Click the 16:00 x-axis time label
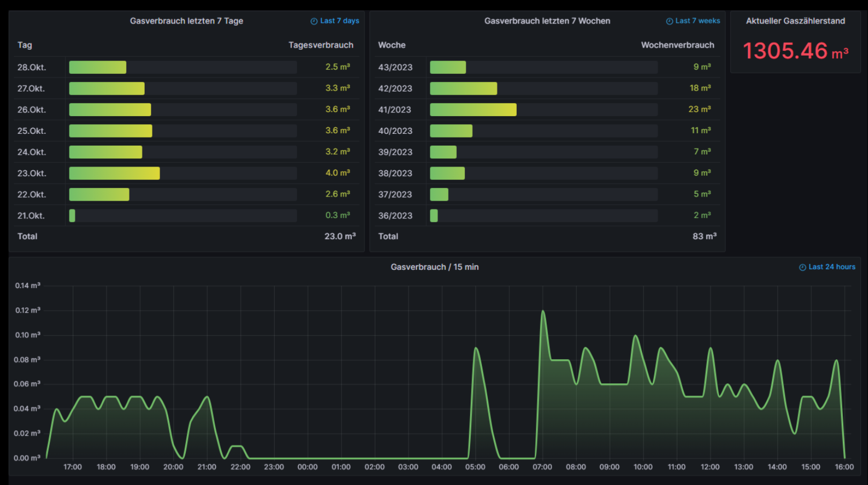The image size is (868, 485). 844,467
